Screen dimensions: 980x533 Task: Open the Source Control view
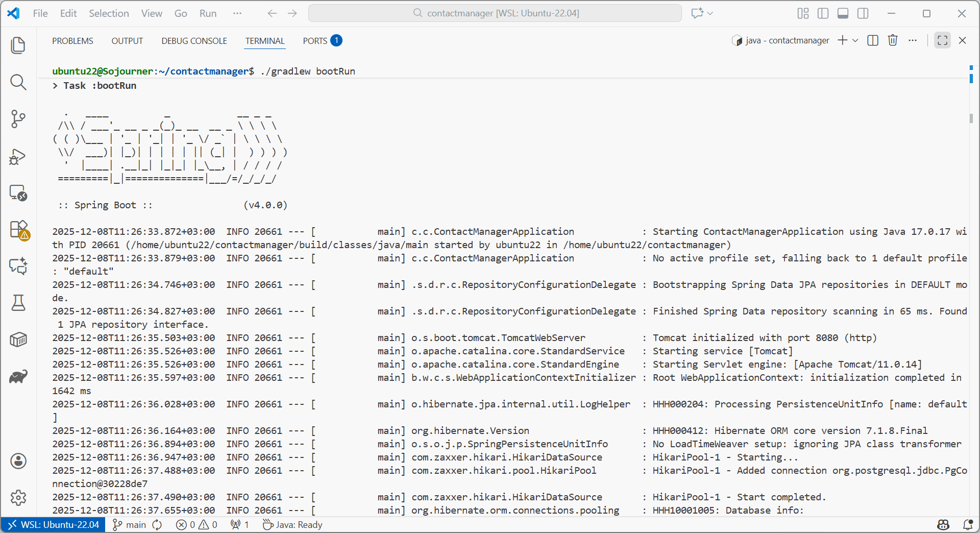18,119
